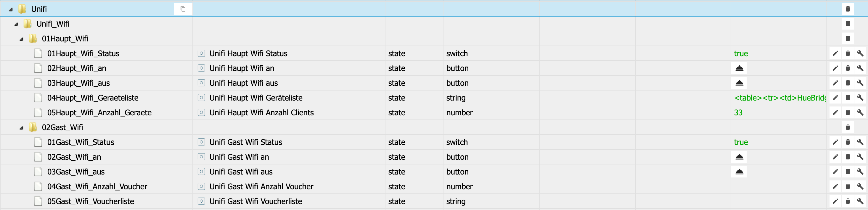Delete the Unifi_Wifi folder
Screen dimensions: 868x210
click(x=848, y=24)
